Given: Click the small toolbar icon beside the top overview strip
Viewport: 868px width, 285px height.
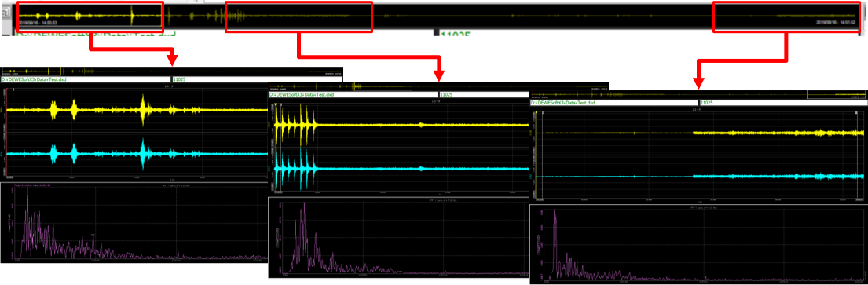Looking at the screenshot, I should [x=5, y=14].
